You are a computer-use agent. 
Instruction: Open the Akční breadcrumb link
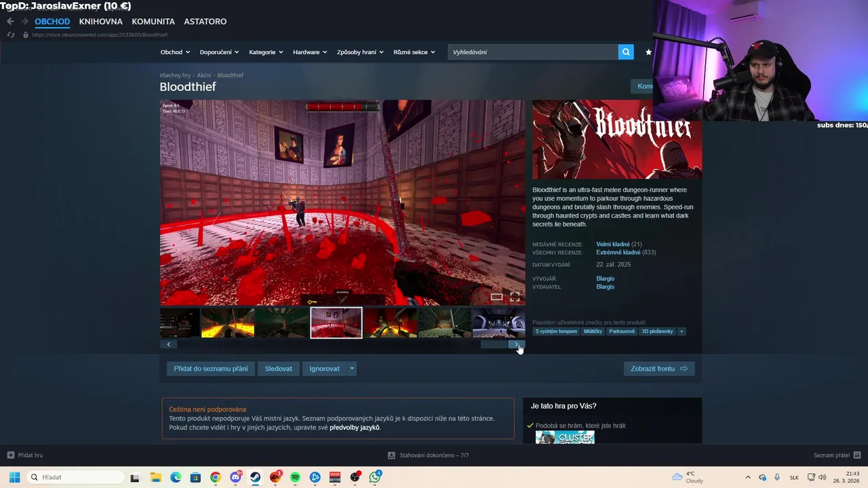pos(204,75)
